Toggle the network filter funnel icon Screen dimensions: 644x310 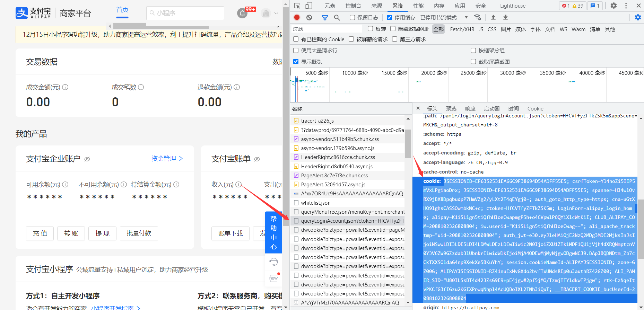click(x=325, y=17)
